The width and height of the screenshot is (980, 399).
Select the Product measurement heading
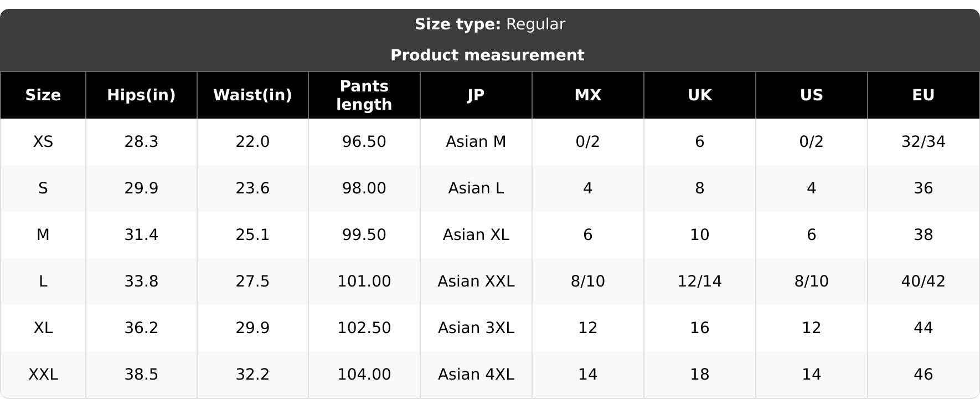(x=487, y=55)
